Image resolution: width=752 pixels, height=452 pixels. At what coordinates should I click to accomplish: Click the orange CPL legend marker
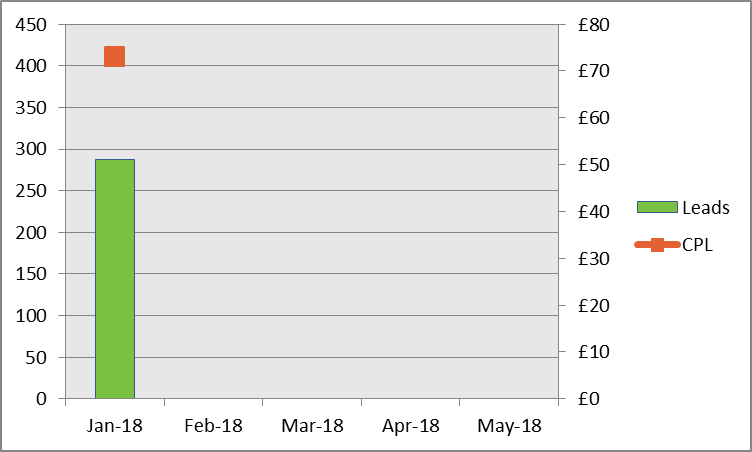(x=657, y=244)
